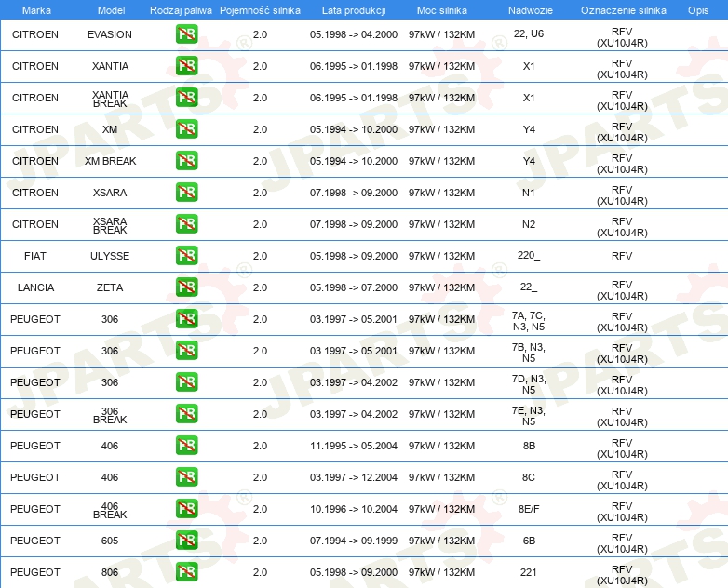
Task: Click the 605 model cell
Action: click(x=110, y=541)
